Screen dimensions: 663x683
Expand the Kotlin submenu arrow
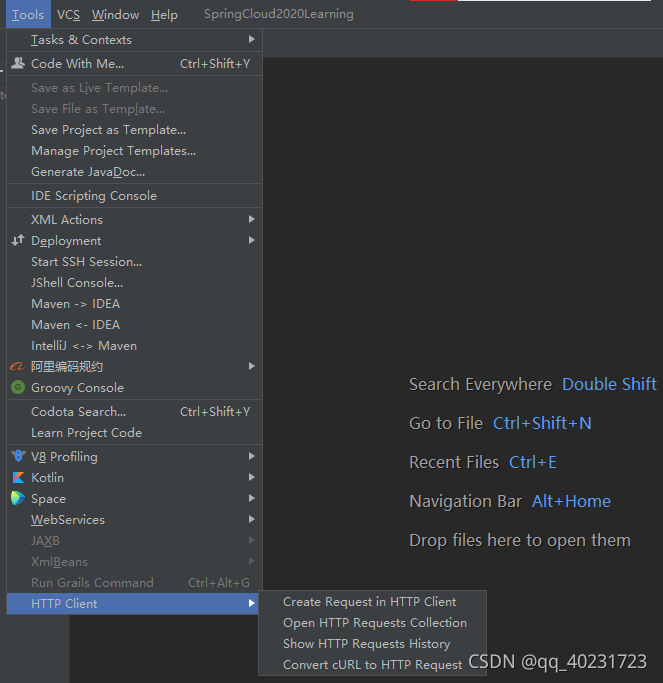[x=251, y=477]
